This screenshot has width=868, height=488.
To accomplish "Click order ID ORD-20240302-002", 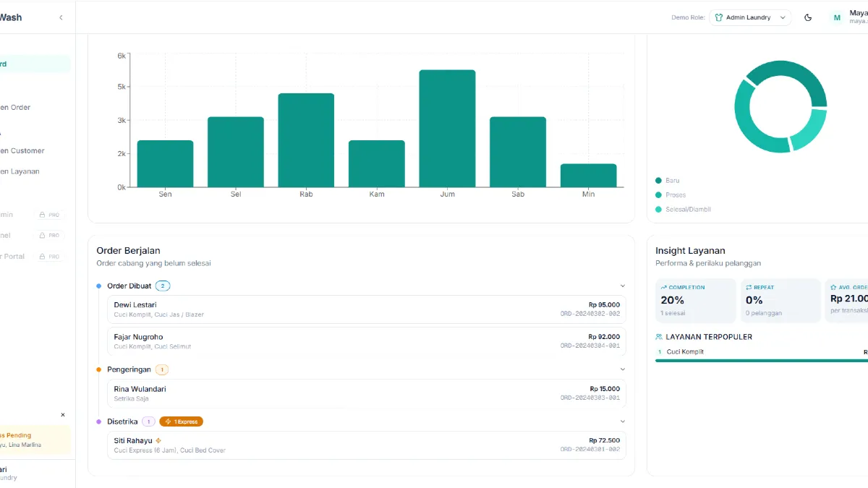I will tap(590, 314).
